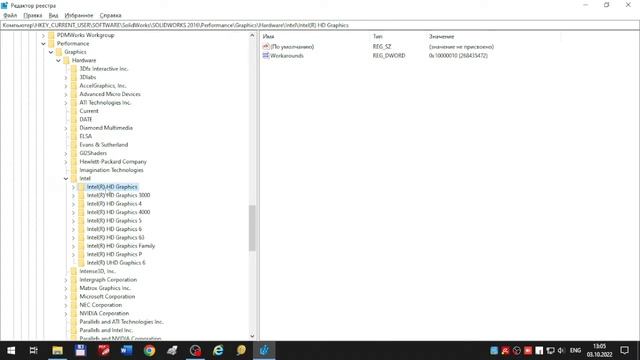Image resolution: width=640 pixels, height=360 pixels.
Task: Click the Diamond Multimedia folder icon
Action: point(74,128)
